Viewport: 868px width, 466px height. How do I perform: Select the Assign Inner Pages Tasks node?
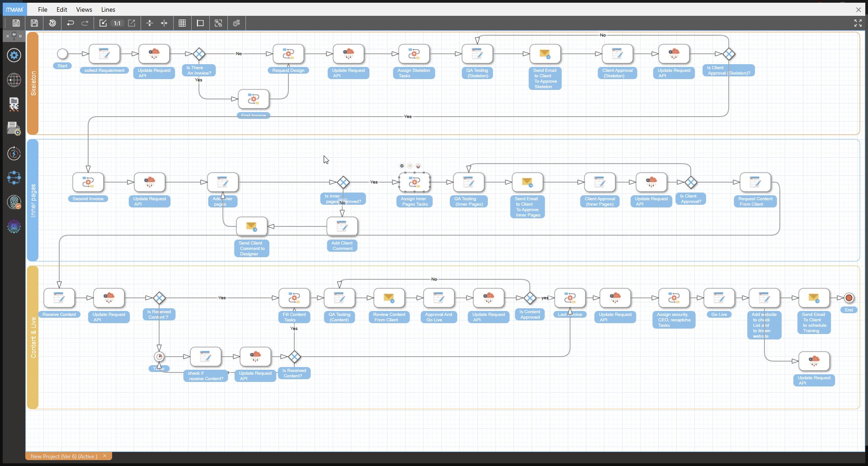(x=415, y=182)
